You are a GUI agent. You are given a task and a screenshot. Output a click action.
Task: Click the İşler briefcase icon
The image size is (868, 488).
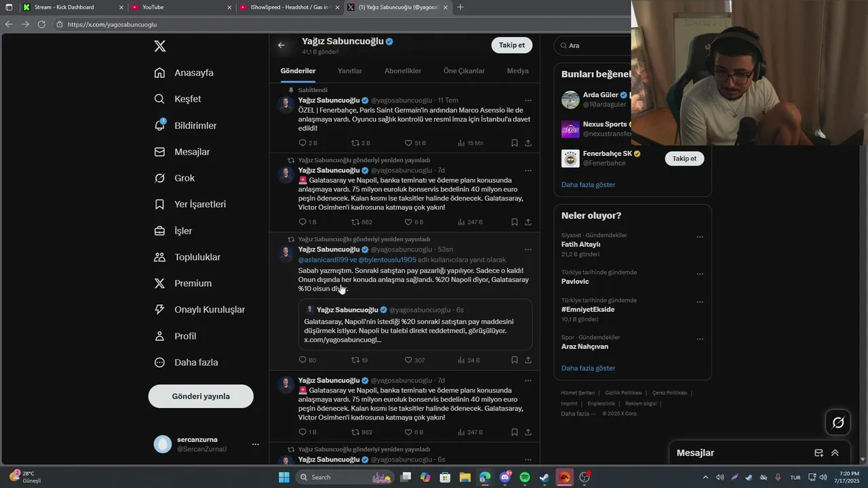(x=159, y=231)
